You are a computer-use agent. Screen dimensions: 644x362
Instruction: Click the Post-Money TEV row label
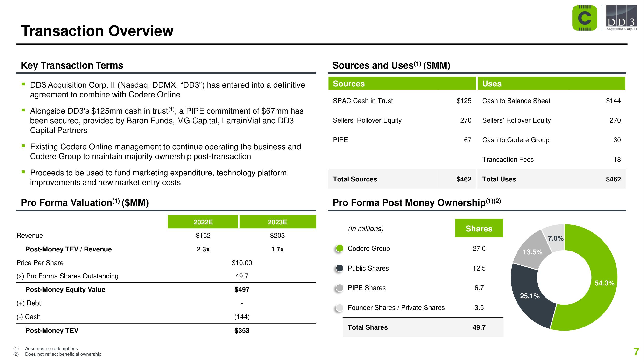[52, 331]
